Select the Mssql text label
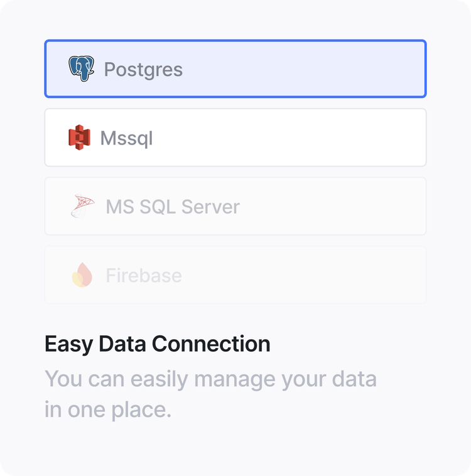Screen dimensions: 471x476 click(x=126, y=138)
